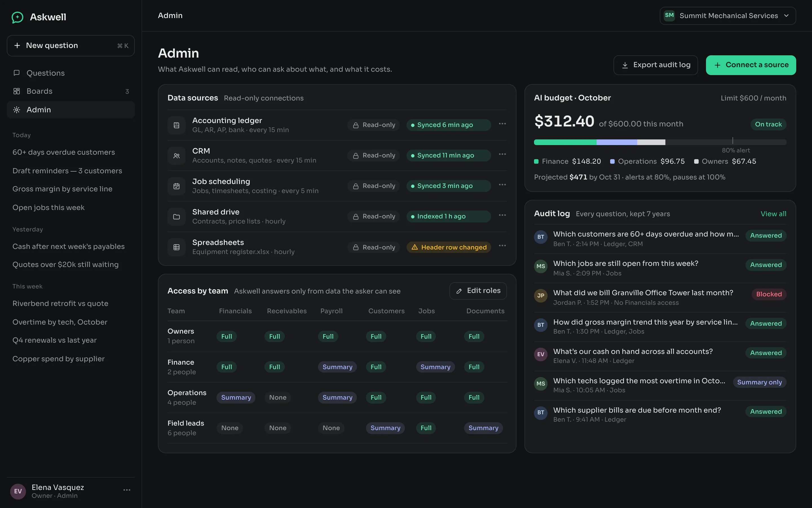Click the Askwell logo icon

point(17,17)
